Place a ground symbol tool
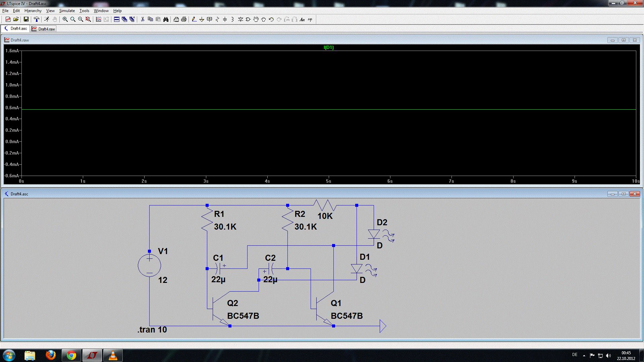 [x=202, y=19]
